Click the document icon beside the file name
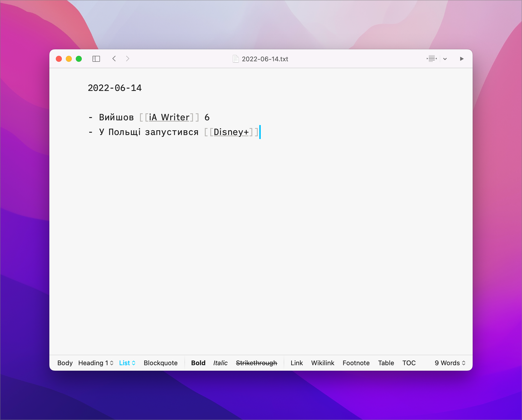522x420 pixels. tap(236, 59)
